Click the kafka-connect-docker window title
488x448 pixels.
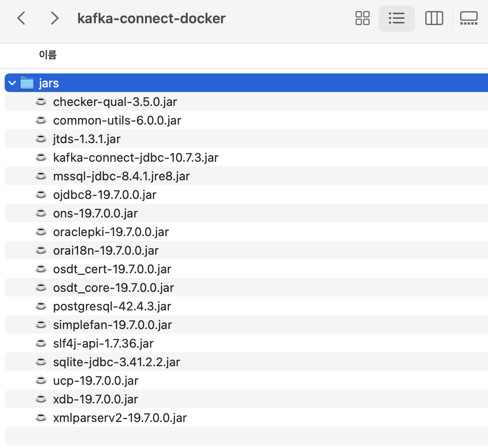coord(151,18)
